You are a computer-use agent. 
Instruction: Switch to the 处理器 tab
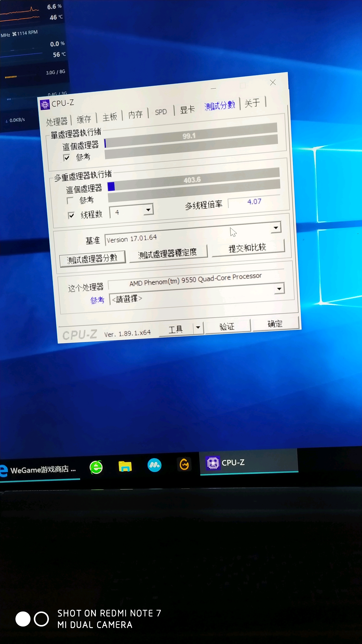[x=57, y=122]
